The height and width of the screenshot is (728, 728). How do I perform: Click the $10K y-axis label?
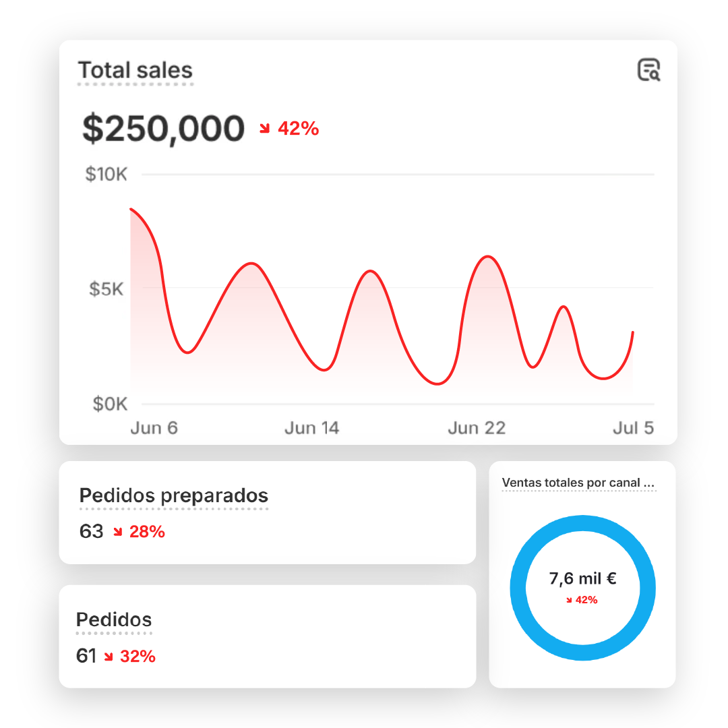[x=106, y=175]
